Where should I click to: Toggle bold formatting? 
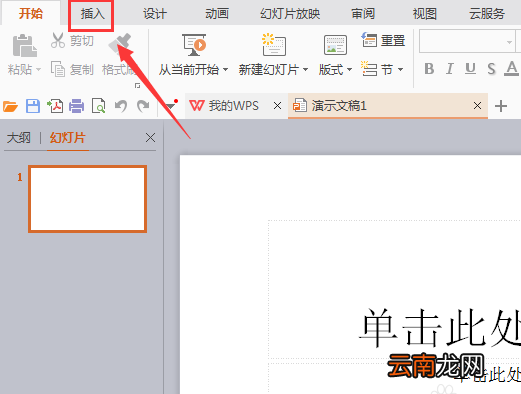(x=429, y=69)
